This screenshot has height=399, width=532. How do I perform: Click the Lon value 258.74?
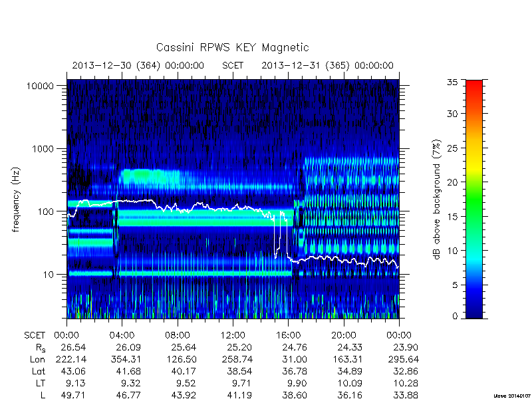[x=237, y=359]
